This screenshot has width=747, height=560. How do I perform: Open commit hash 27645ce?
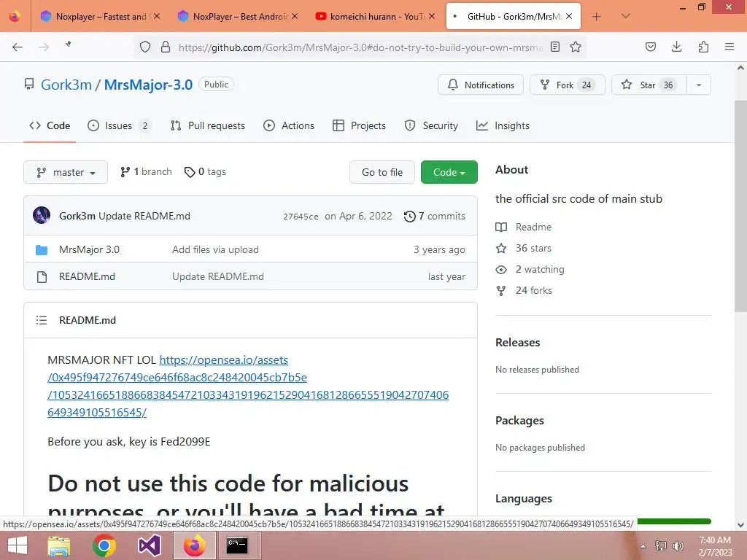(301, 216)
